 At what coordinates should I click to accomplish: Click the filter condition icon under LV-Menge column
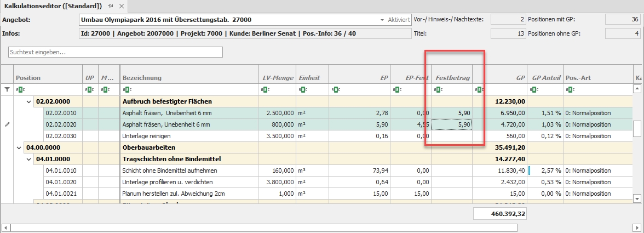[x=263, y=89]
